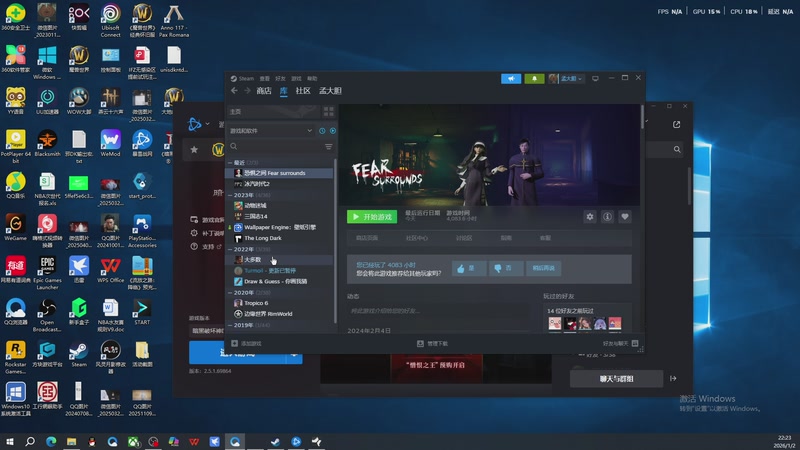Open the 游戏和软件 category dropdown
This screenshot has height=450, width=800.
[270, 131]
